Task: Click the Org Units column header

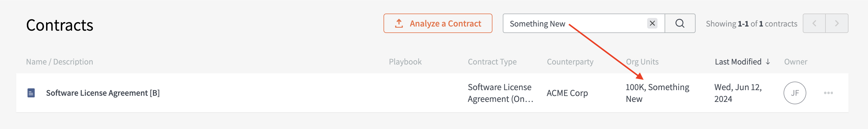Action: point(642,62)
